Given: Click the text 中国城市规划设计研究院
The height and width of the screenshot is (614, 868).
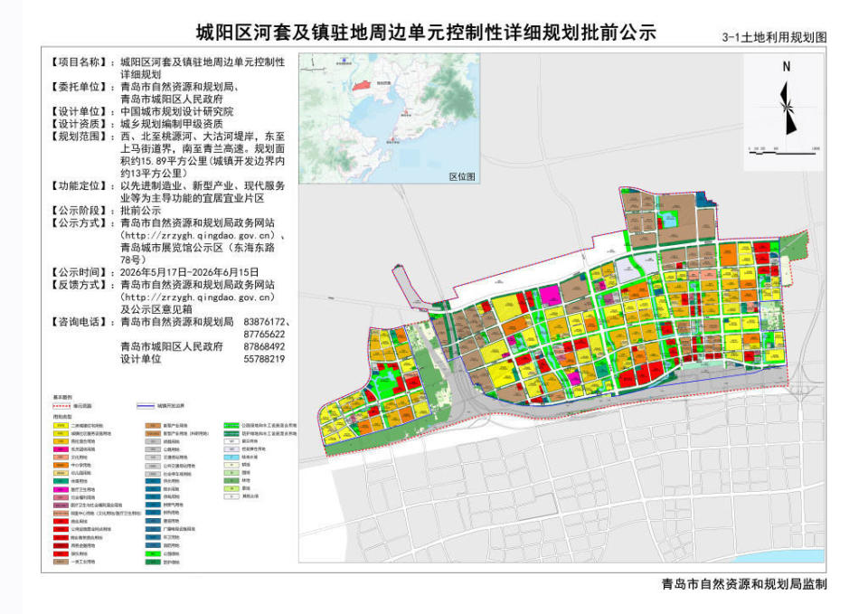Looking at the screenshot, I should coord(176,111).
